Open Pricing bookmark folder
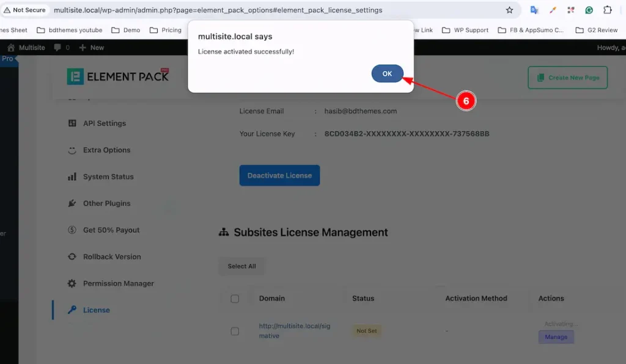The width and height of the screenshot is (626, 364). (166, 30)
